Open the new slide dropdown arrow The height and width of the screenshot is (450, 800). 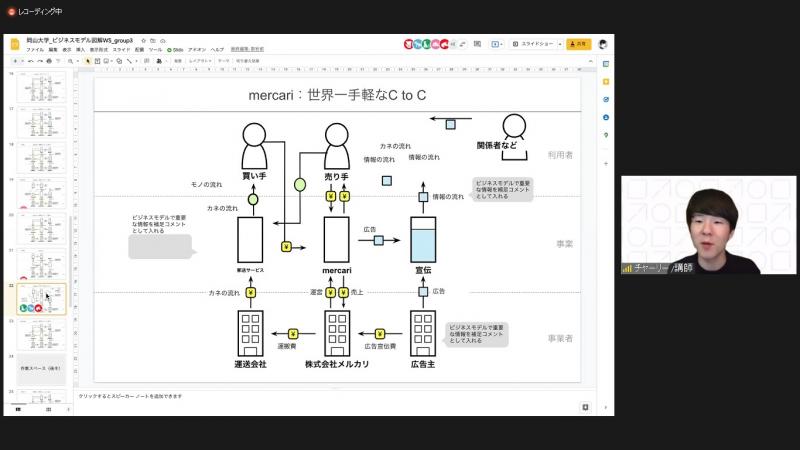(x=22, y=61)
